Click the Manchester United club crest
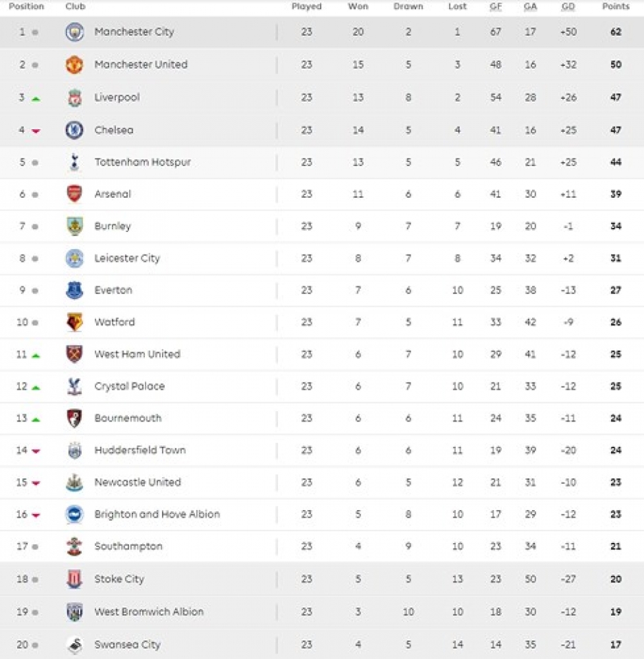644x659 pixels. [x=74, y=65]
